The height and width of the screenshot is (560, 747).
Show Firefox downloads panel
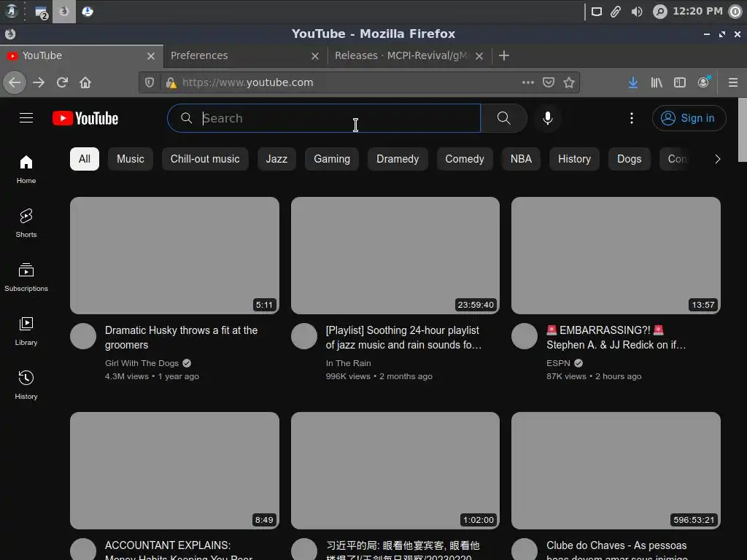[x=633, y=82]
